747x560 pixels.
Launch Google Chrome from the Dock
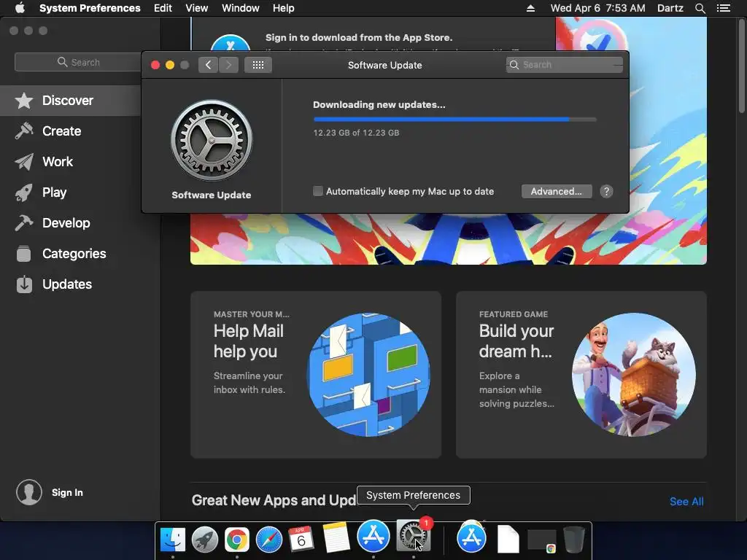tap(237, 539)
